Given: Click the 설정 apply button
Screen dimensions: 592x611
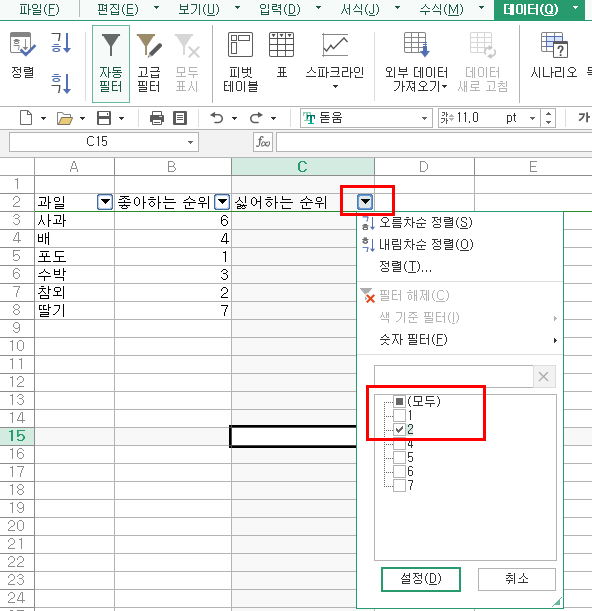Looking at the screenshot, I should (x=421, y=579).
